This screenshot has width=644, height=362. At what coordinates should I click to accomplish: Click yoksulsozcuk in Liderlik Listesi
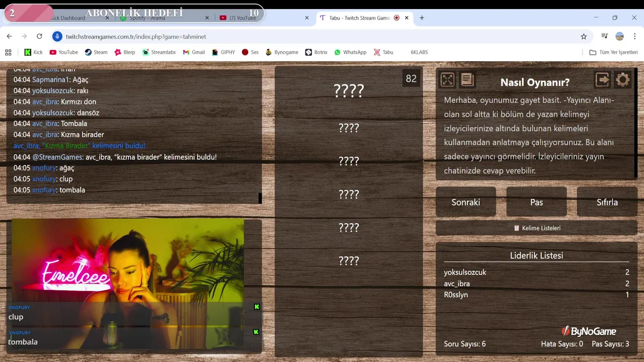point(465,273)
